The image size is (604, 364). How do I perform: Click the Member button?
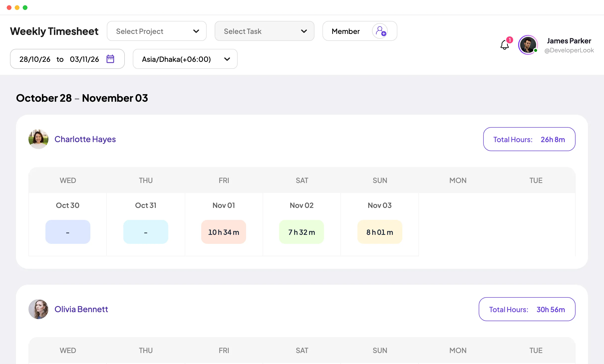pos(360,31)
